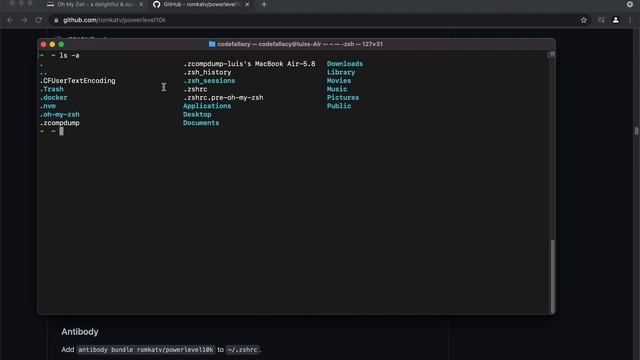
Task: Click the .zsh_sessions entry
Action: [209, 81]
